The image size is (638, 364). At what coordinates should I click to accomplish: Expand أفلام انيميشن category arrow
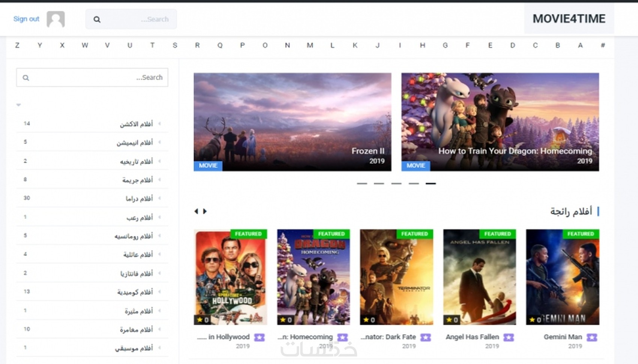click(159, 142)
